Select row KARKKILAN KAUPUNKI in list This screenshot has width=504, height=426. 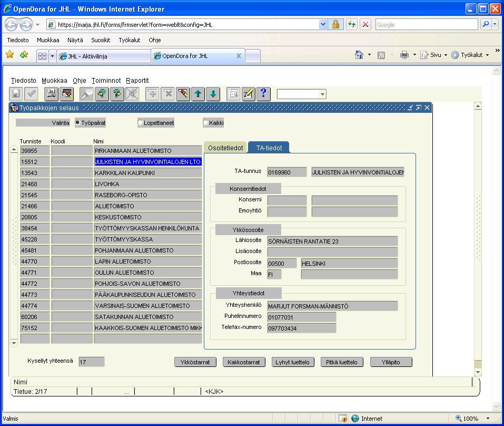(148, 173)
